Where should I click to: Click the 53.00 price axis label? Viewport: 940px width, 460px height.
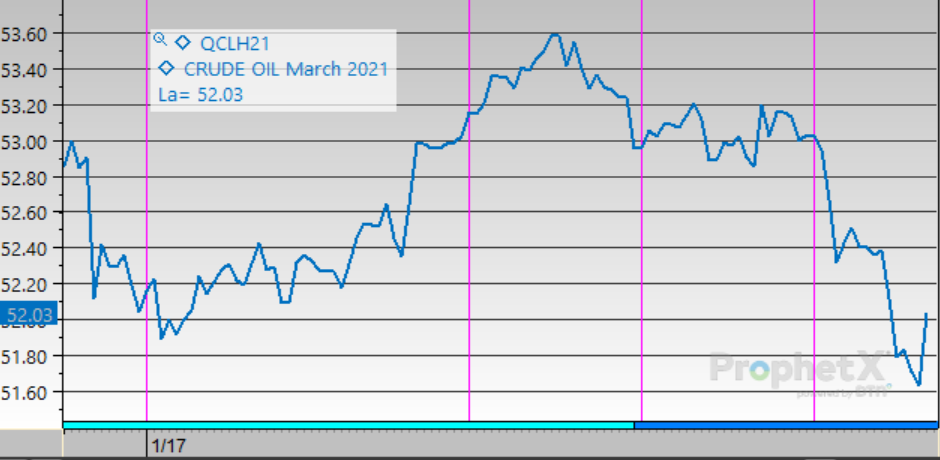point(25,141)
